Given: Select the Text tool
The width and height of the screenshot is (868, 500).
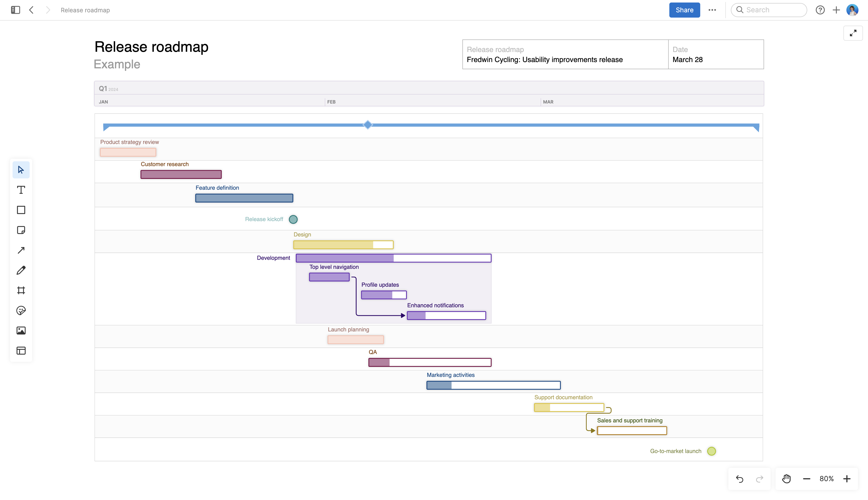Looking at the screenshot, I should [x=21, y=189].
